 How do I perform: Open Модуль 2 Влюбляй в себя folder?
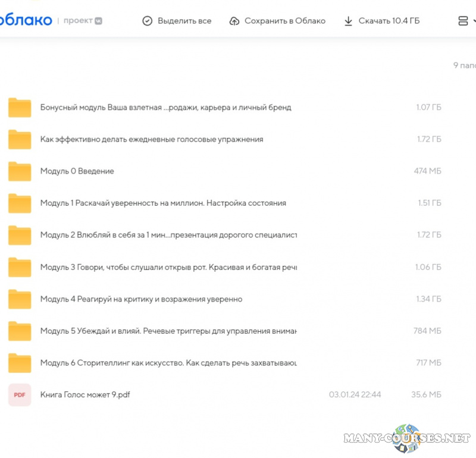click(168, 235)
